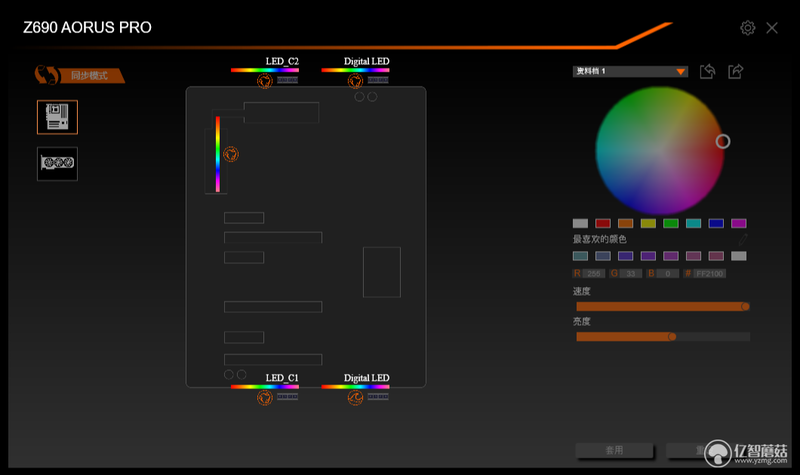Image resolution: width=800 pixels, height=475 pixels.
Task: Click the speed (速度) slider handle
Action: tap(745, 307)
